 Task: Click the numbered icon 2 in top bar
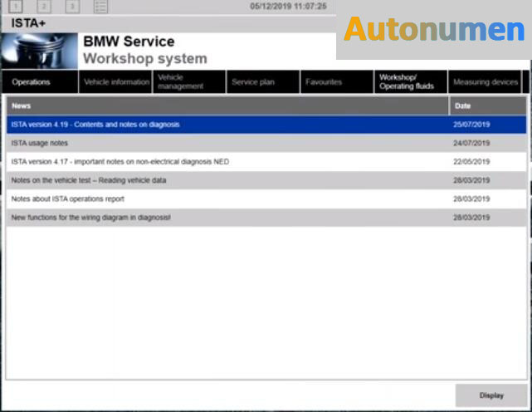(44, 6)
